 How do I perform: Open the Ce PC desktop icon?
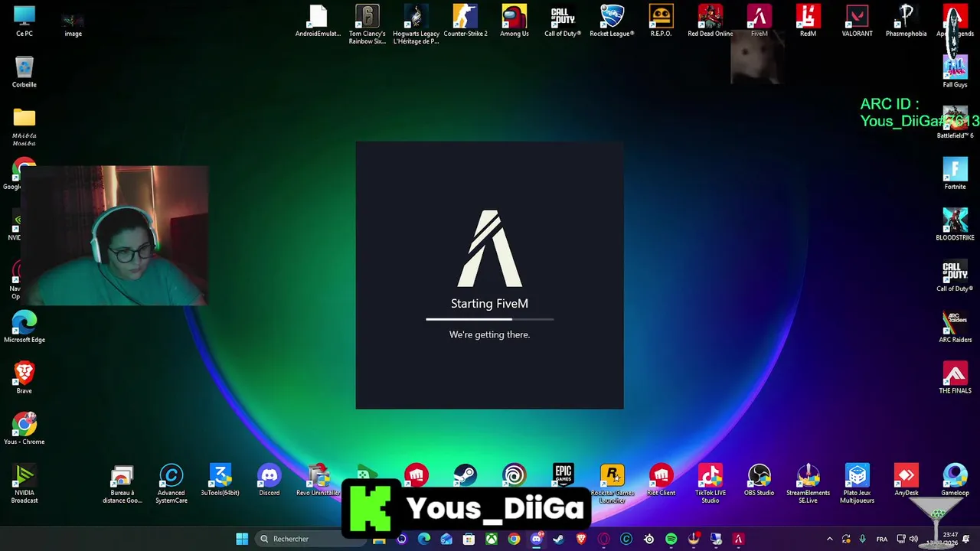tap(24, 21)
